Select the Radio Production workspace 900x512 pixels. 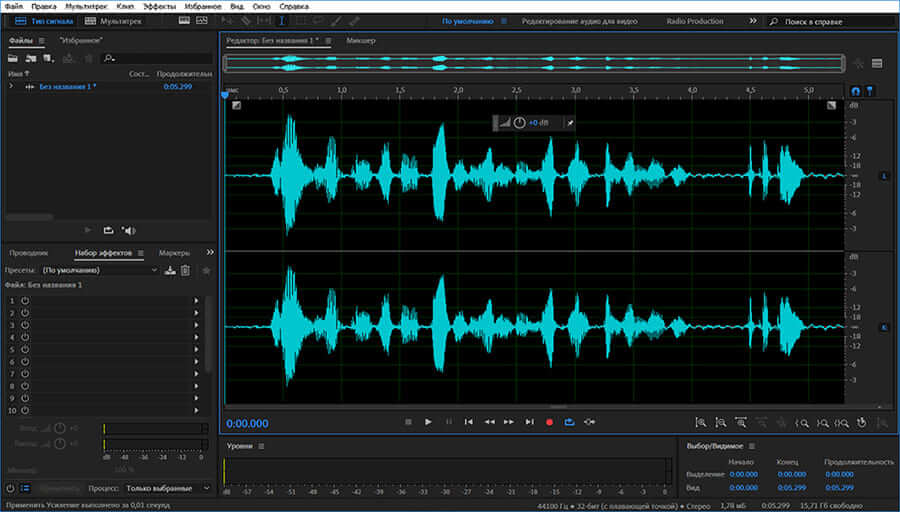pos(697,21)
